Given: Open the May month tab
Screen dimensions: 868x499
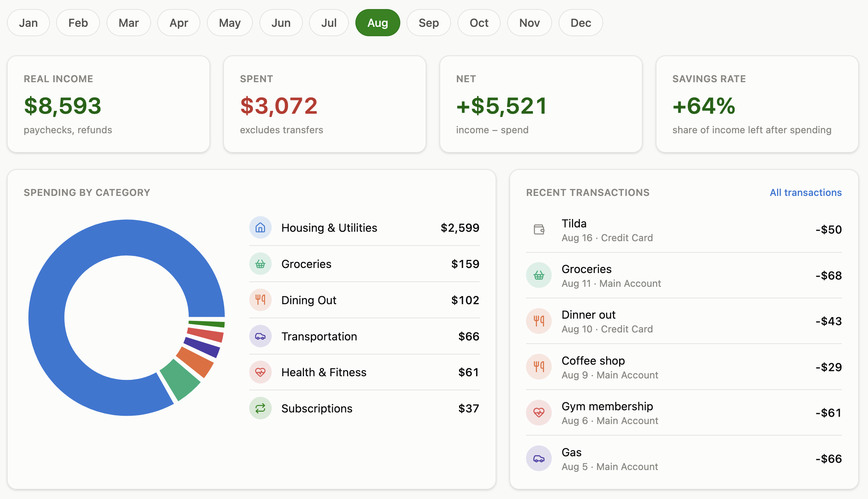Looking at the screenshot, I should point(230,23).
